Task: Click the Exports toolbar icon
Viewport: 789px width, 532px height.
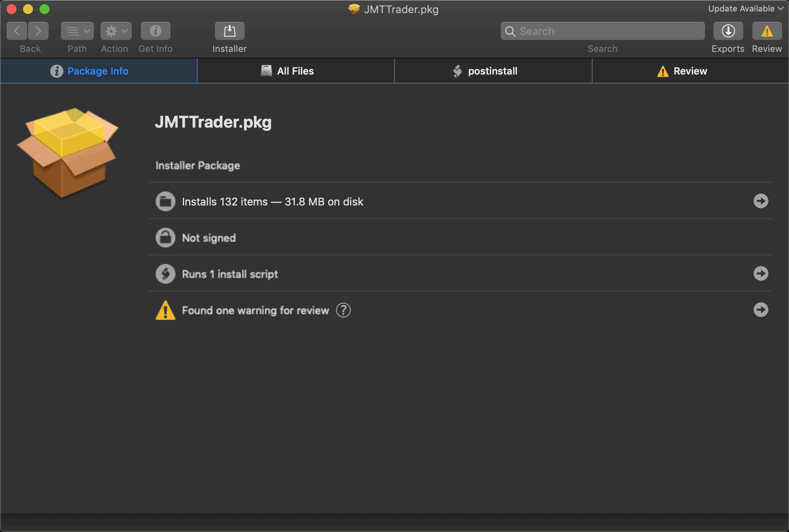Action: (x=728, y=31)
